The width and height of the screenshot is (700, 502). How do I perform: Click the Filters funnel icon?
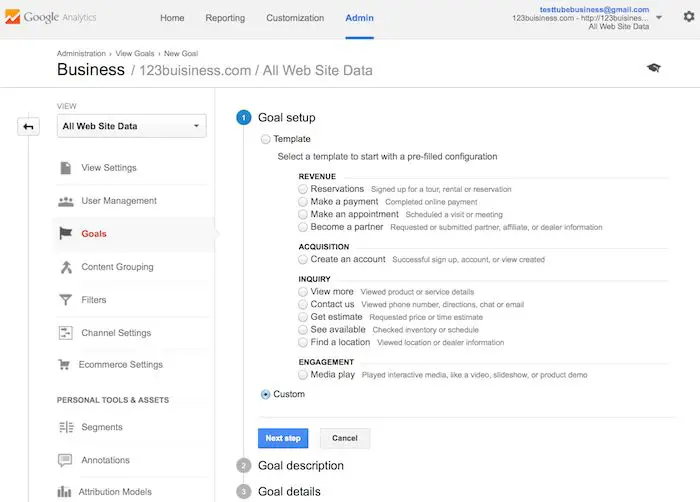click(65, 300)
